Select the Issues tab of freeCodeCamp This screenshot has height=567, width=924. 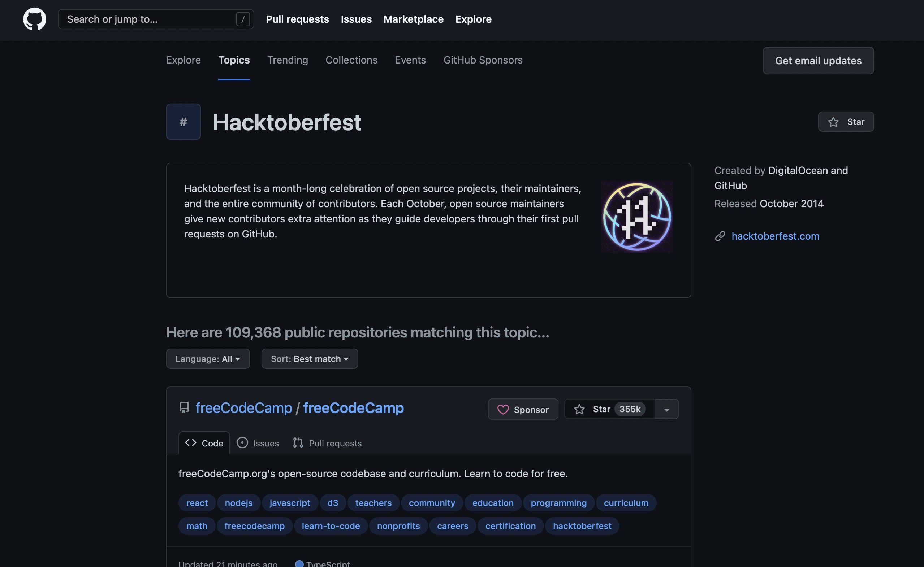pyautogui.click(x=258, y=443)
